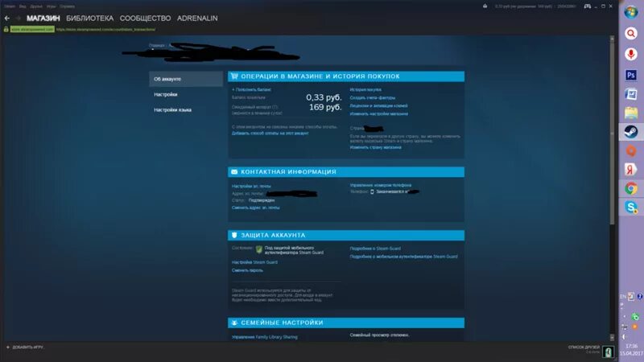Image resolution: width=644 pixels, height=362 pixels.
Task: Click the shield icon in ЗАЩИТА АККАУНТА header
Action: coord(234,235)
